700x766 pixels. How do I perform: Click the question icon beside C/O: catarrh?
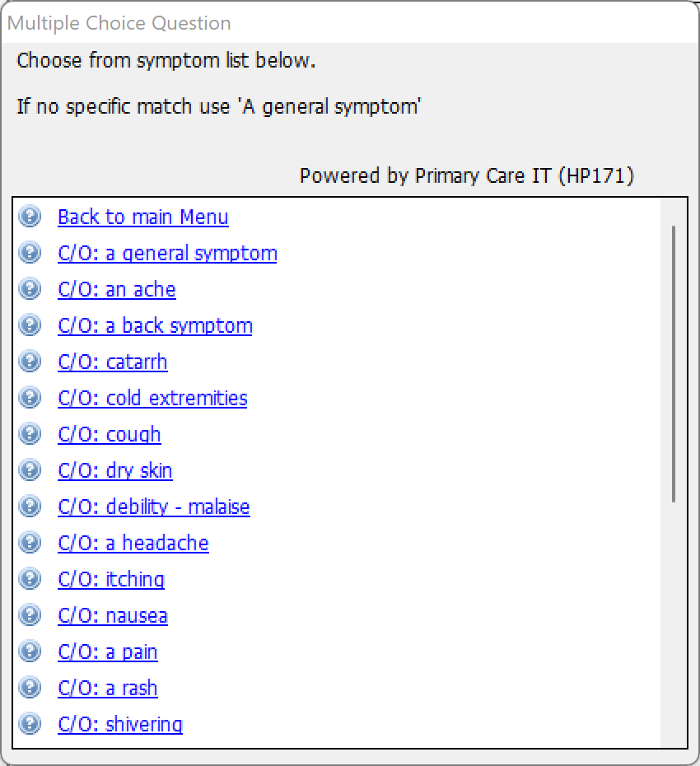30,362
